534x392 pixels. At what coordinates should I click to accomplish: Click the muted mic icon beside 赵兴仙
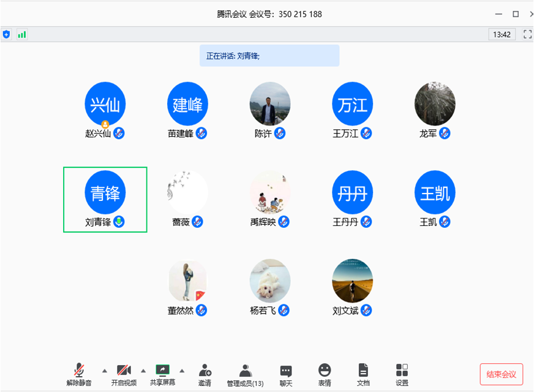119,133
